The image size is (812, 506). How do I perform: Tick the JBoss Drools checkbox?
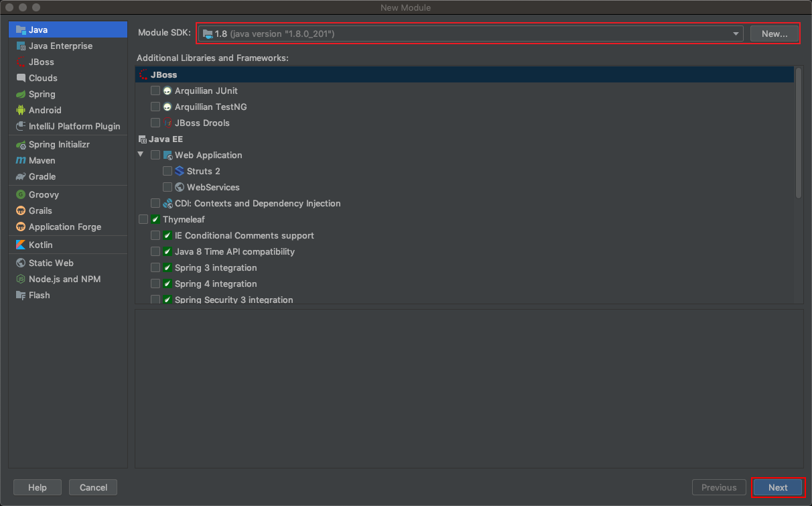(x=155, y=123)
